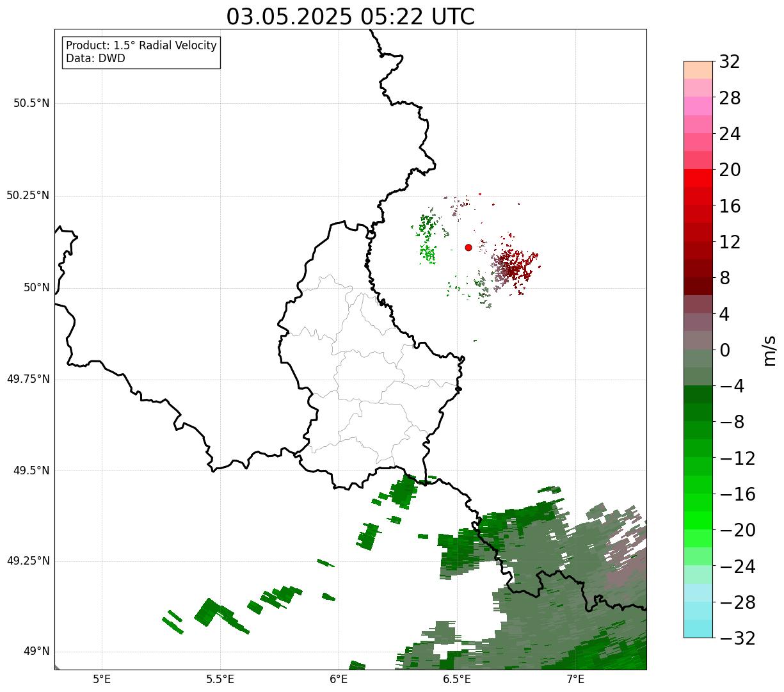Click the colorbar value 4

(724, 314)
